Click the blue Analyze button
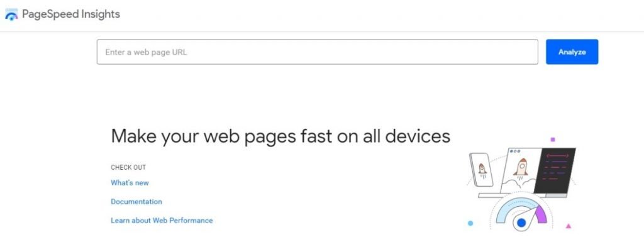 pyautogui.click(x=572, y=52)
